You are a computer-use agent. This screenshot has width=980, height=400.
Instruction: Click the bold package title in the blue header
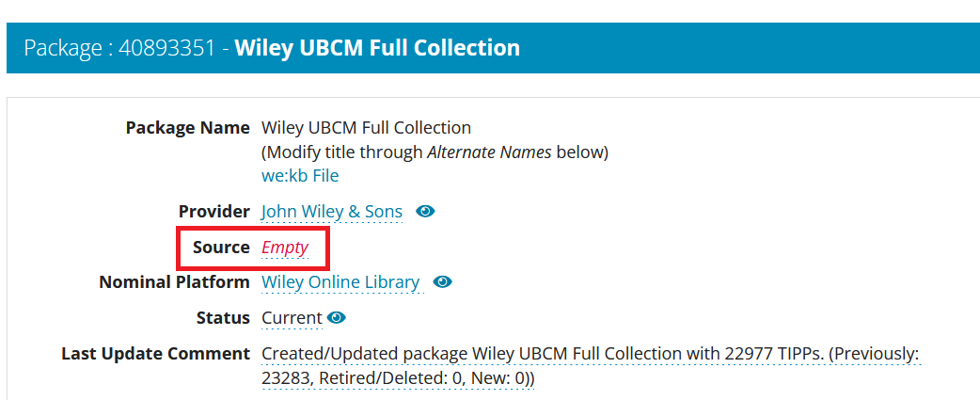[377, 47]
